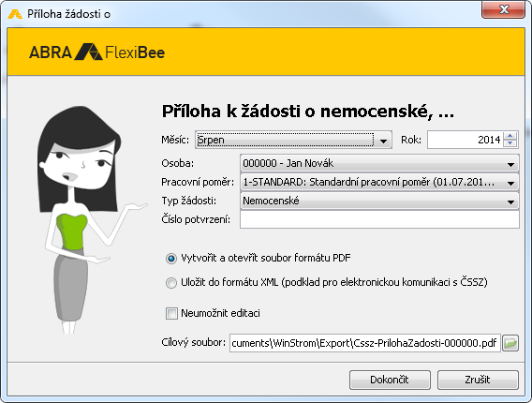This screenshot has height=403, width=532.
Task: Expand the Typ žádosti dropdown showing Nemocenské
Action: [379, 201]
